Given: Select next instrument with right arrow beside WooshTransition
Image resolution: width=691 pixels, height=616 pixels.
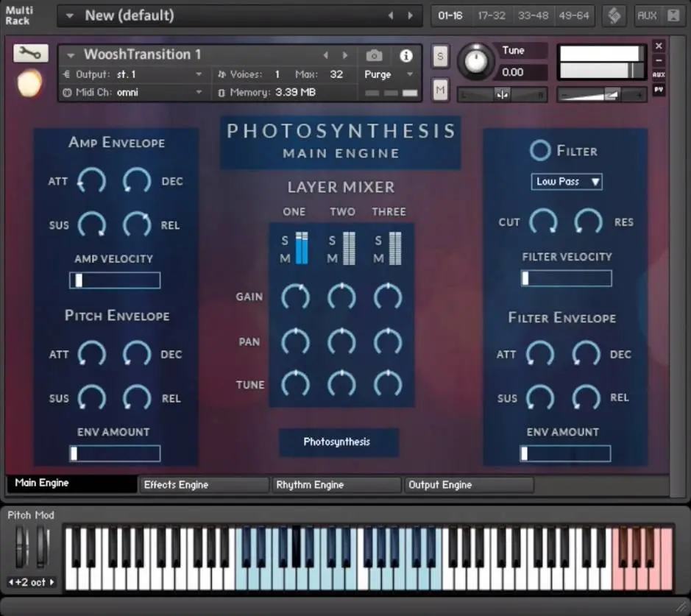Looking at the screenshot, I should (x=345, y=55).
